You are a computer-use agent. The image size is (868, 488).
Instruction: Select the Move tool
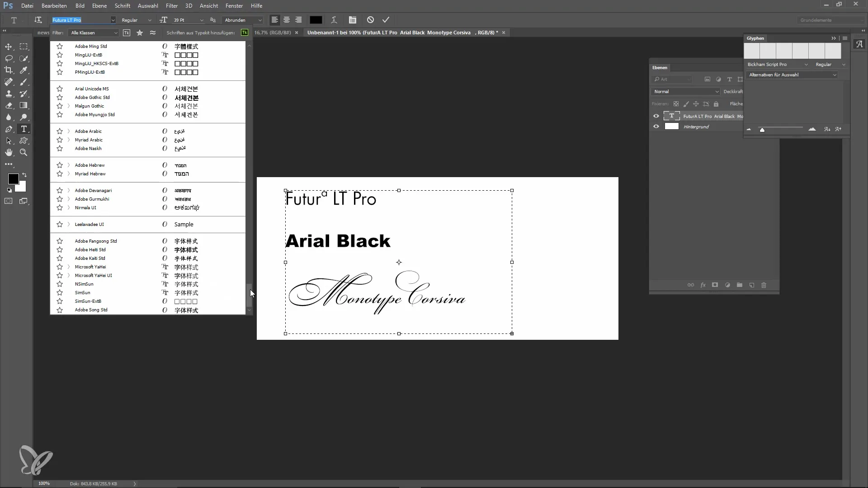pos(9,47)
